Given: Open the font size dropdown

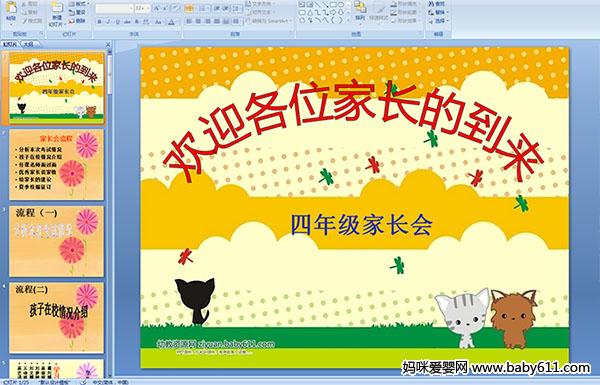Looking at the screenshot, I should 142,8.
